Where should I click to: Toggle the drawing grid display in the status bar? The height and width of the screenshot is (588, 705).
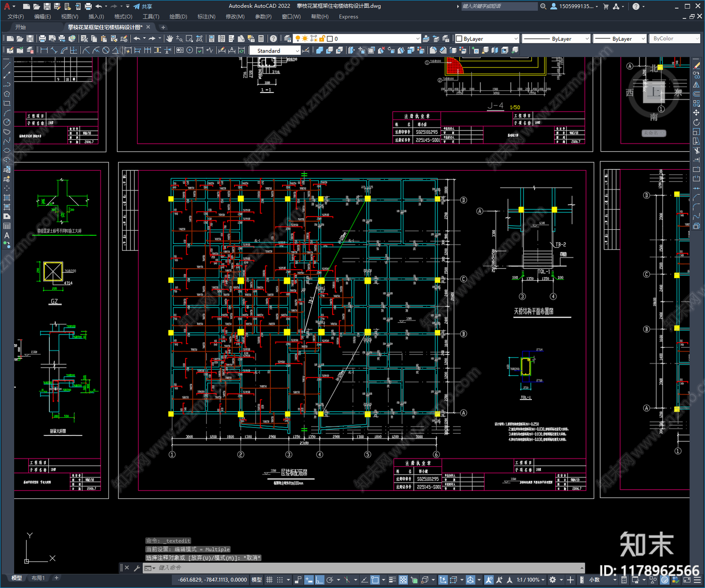[x=269, y=580]
